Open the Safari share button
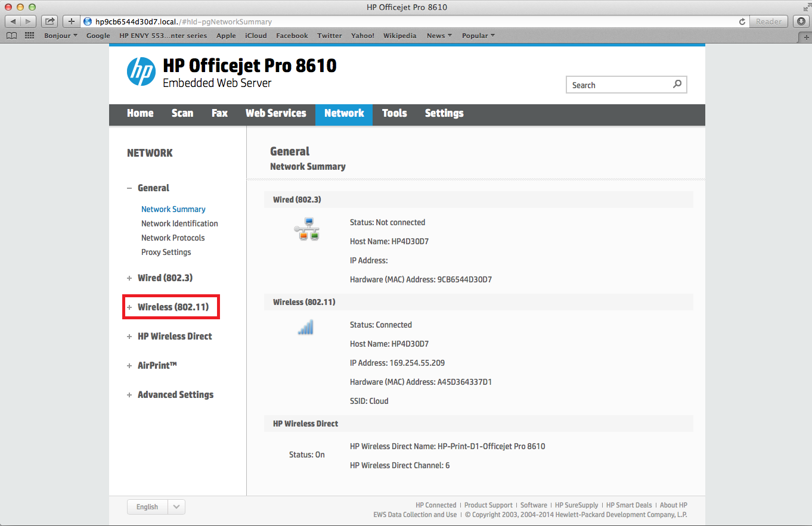 [50, 21]
